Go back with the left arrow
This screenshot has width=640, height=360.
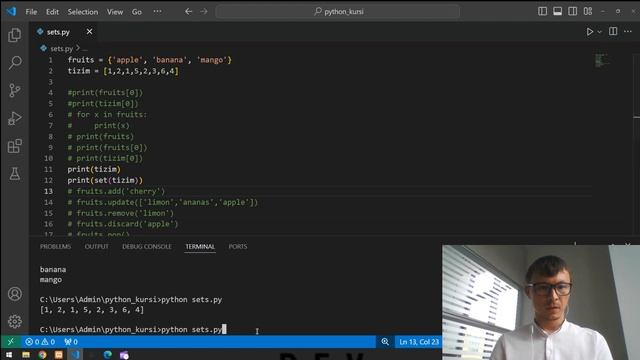point(188,11)
